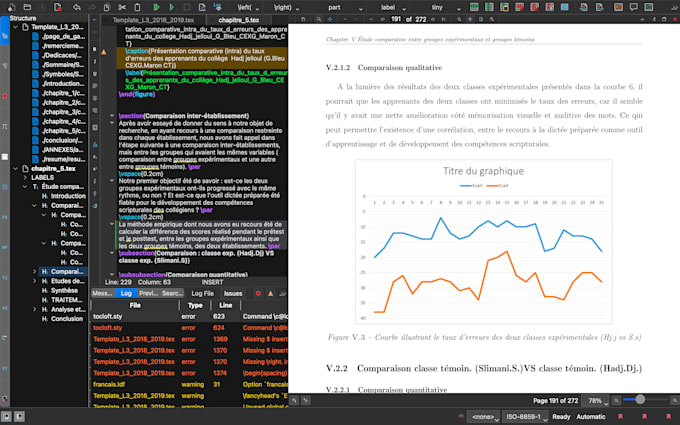Screen dimensions: 680x425
Task: Open the Log File tab
Action: (203, 294)
